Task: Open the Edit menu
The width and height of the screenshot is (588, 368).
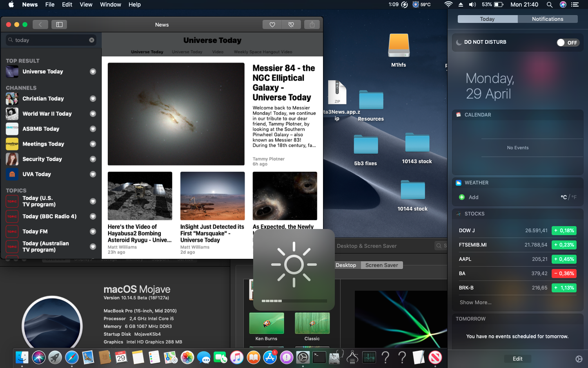Action: (67, 4)
